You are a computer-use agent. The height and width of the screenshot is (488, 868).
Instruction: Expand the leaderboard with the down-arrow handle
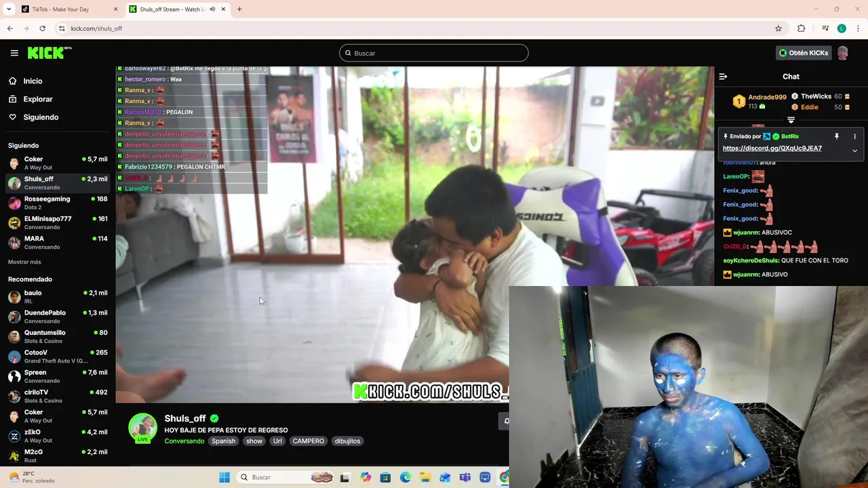click(x=791, y=120)
